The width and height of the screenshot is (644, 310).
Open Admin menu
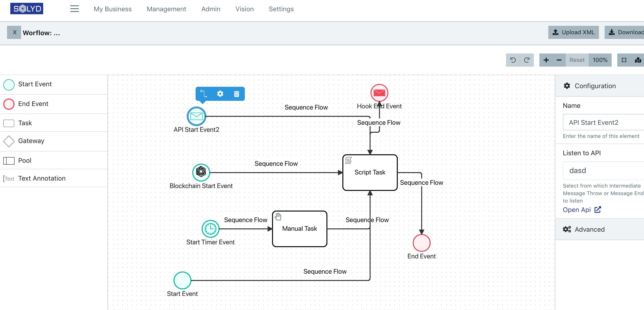pos(211,9)
